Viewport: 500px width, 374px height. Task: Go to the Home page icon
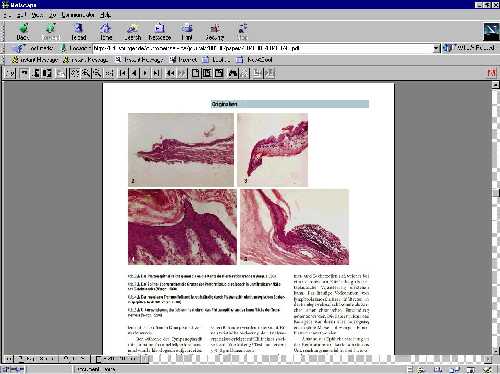pyautogui.click(x=106, y=32)
